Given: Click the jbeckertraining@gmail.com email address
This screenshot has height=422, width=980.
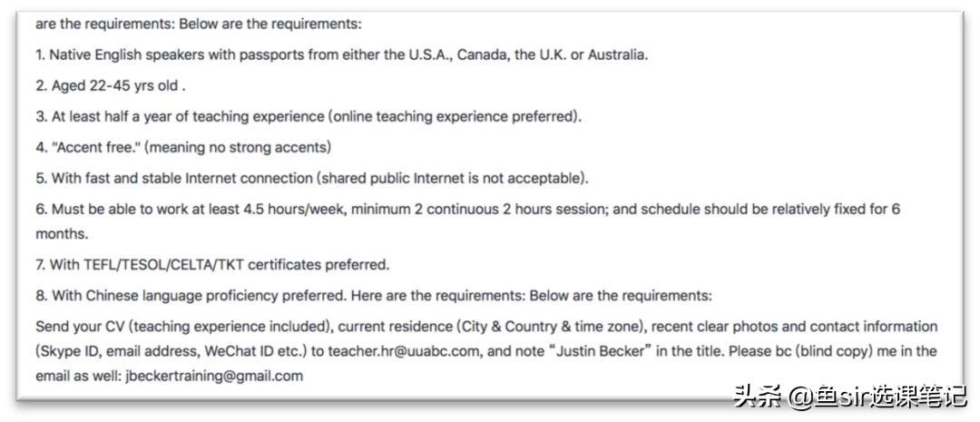Looking at the screenshot, I should (214, 375).
